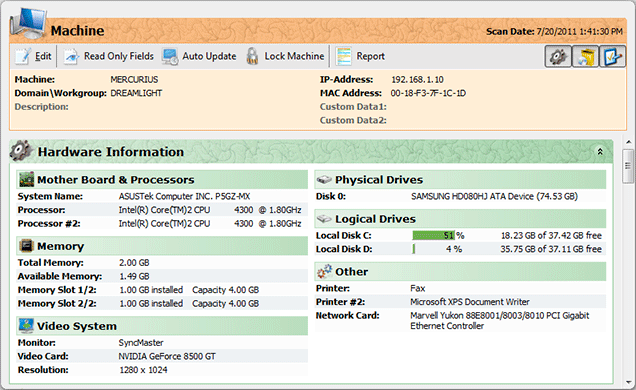Enable Auto Update for this machine

199,56
